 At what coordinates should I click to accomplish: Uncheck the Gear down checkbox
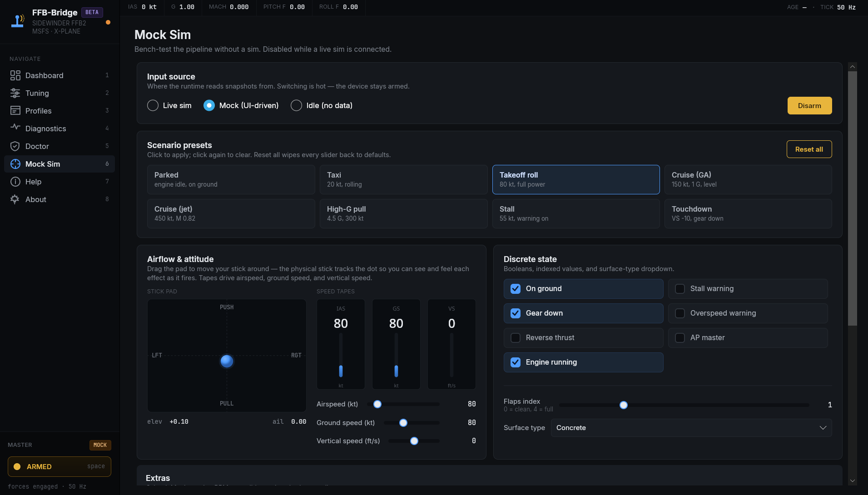[x=516, y=313]
